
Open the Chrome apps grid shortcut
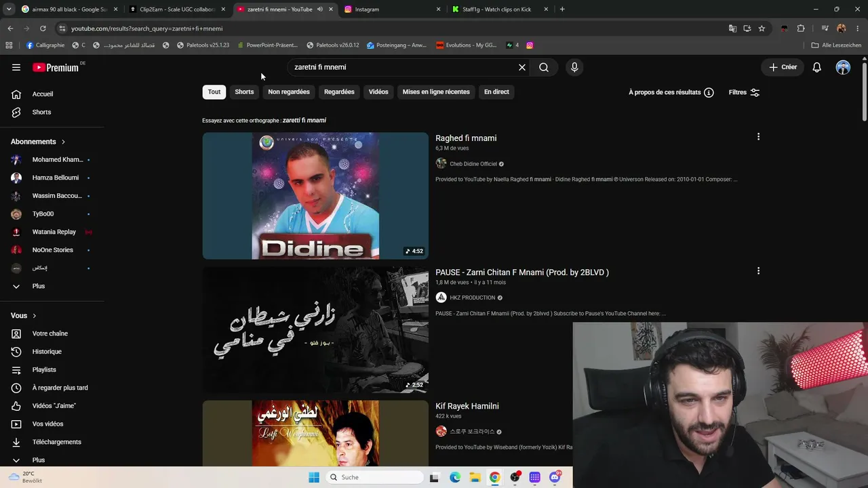click(x=9, y=45)
